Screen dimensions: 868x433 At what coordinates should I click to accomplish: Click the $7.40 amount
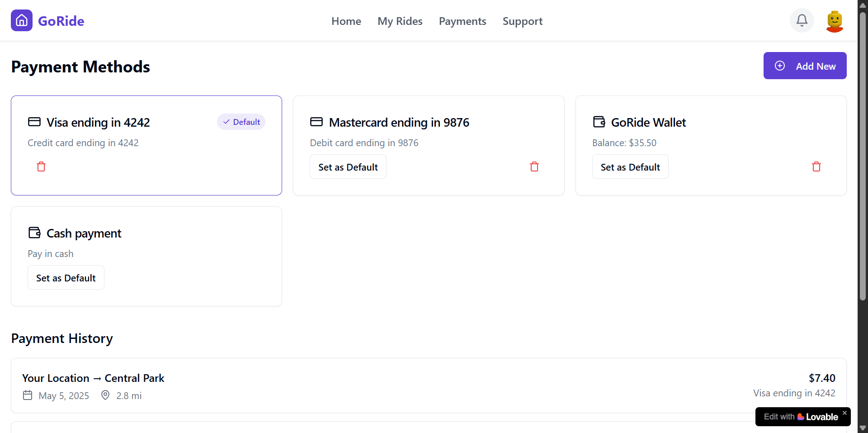click(x=822, y=378)
